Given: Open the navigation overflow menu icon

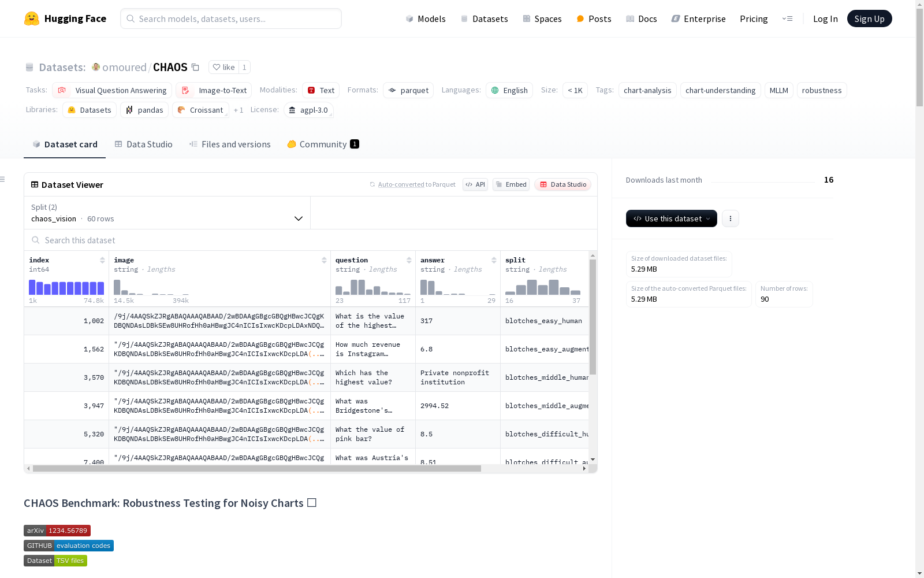Looking at the screenshot, I should point(787,18).
